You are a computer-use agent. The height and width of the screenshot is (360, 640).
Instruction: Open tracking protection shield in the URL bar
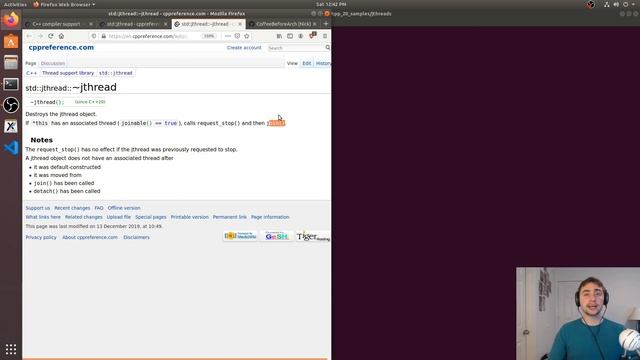coord(94,36)
